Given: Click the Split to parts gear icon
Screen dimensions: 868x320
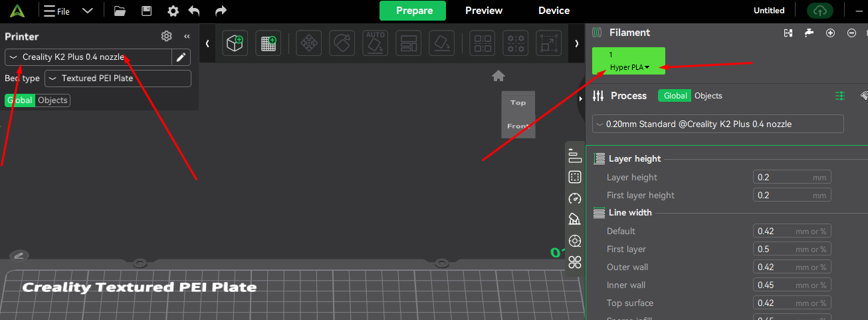Looking at the screenshot, I should click(515, 43).
